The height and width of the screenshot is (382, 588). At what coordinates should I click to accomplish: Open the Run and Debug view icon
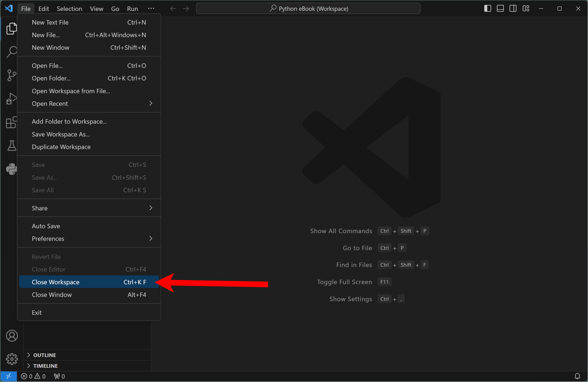[11, 98]
